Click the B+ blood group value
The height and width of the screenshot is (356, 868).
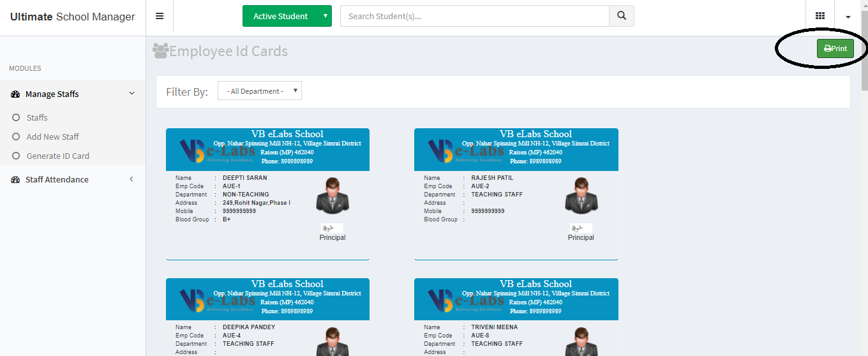click(227, 219)
